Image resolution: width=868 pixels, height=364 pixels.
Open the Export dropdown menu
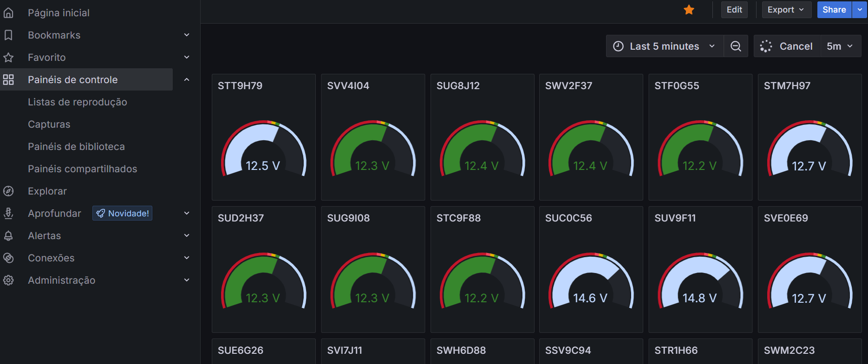[786, 10]
